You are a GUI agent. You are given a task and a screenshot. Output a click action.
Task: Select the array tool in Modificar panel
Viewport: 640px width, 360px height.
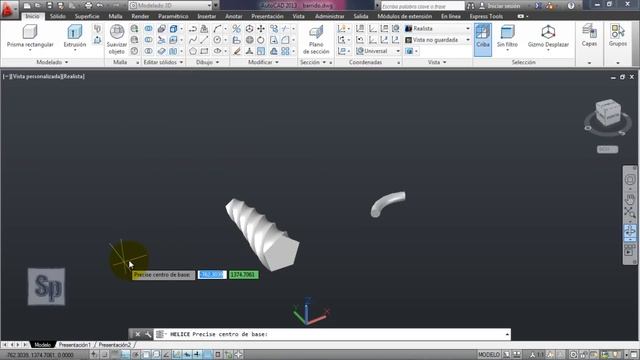(x=285, y=51)
